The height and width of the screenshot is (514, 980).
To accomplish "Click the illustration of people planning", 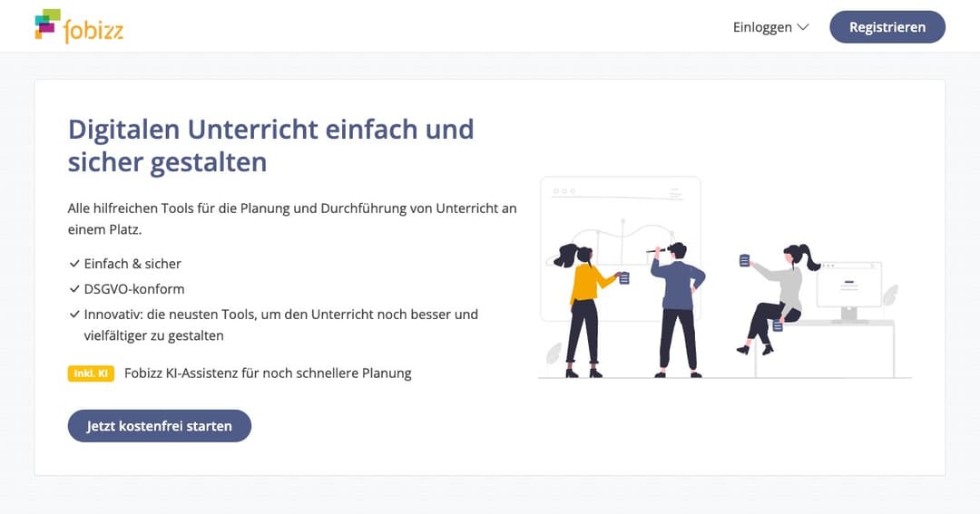I will 725,278.
